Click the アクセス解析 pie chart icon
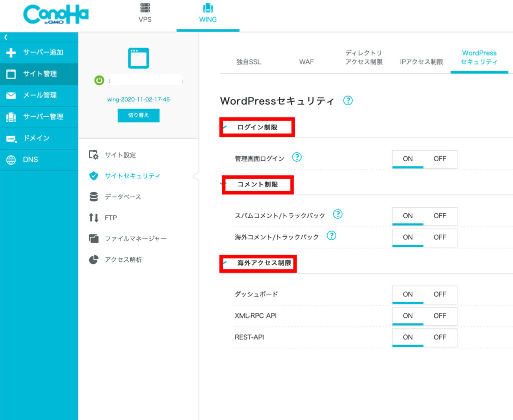The image size is (513, 420). [94, 259]
